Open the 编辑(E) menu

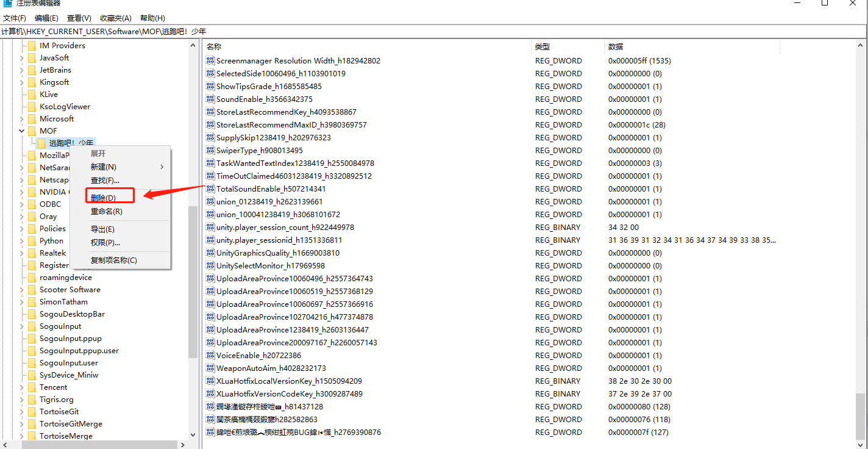coord(46,18)
